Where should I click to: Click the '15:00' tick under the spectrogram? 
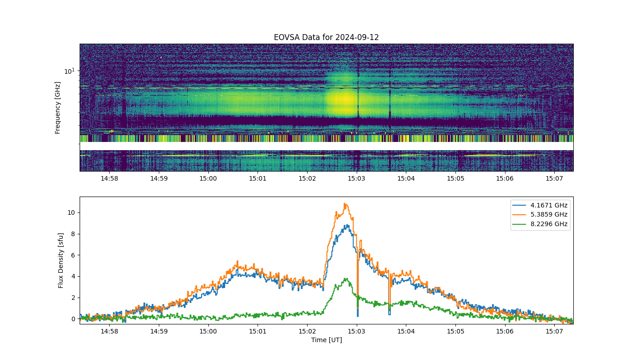(208, 178)
